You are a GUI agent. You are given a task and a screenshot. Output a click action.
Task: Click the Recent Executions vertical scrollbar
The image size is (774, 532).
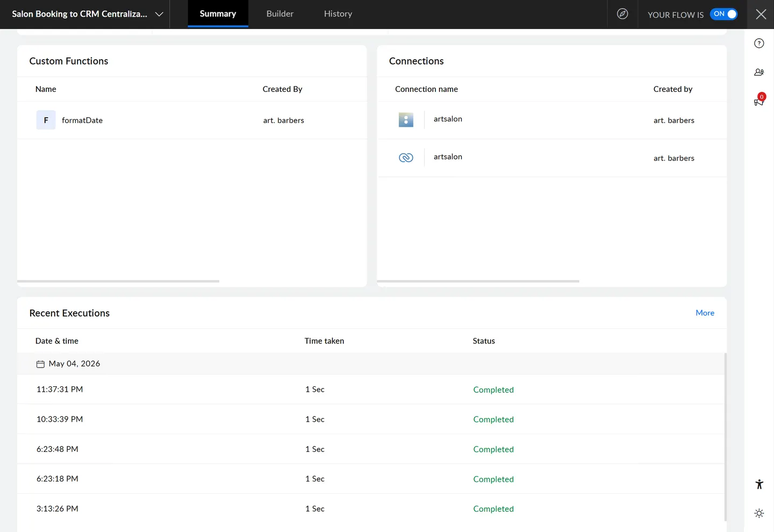coord(725,436)
